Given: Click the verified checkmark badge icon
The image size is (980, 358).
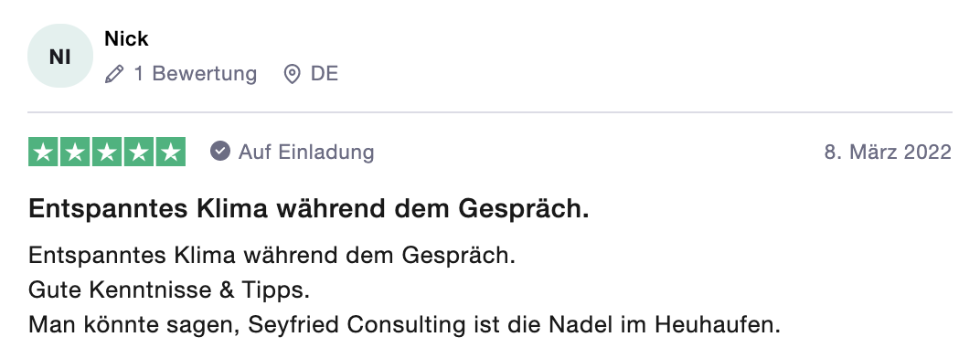Looking at the screenshot, I should coord(220,152).
